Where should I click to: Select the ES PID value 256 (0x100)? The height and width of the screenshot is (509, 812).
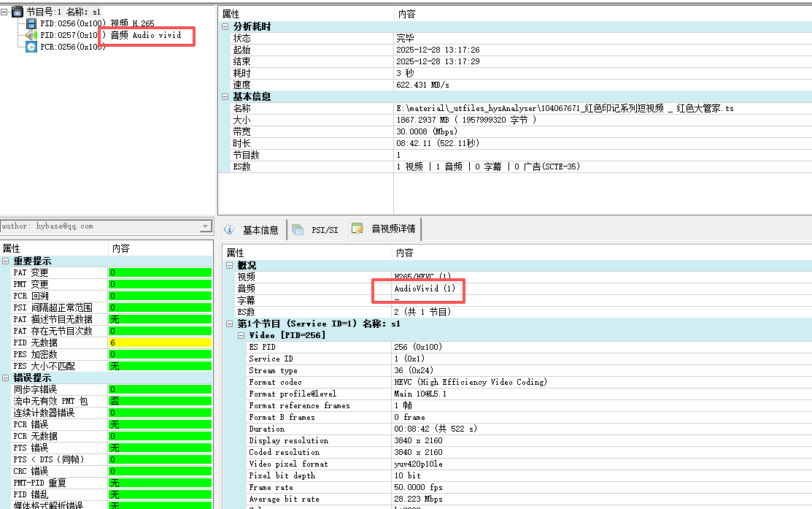tap(418, 347)
